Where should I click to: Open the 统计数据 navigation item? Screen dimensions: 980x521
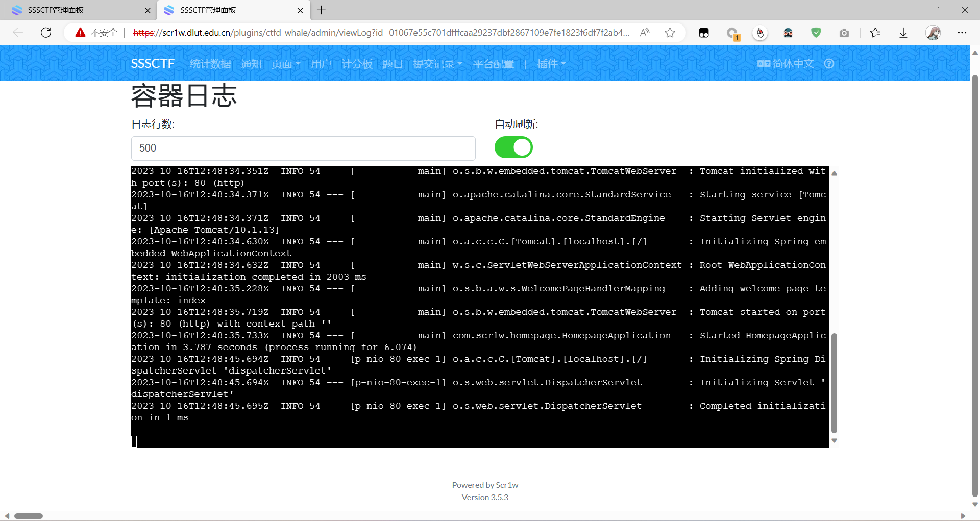coord(210,64)
